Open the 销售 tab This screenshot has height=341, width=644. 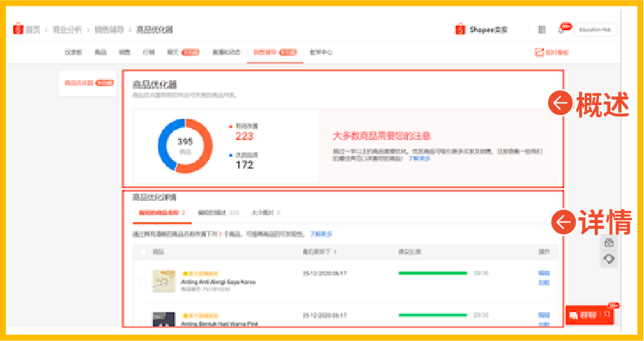point(124,52)
